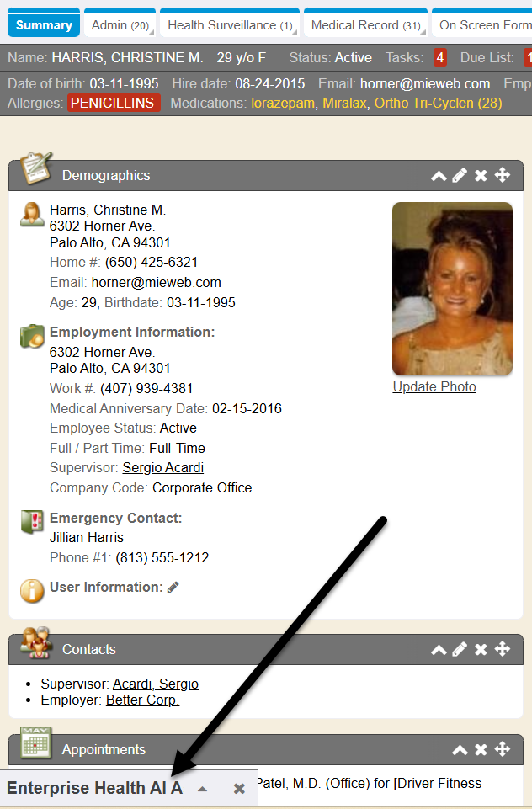This screenshot has width=532, height=809.
Task: Switch to Medical Record tab
Action: click(x=366, y=24)
